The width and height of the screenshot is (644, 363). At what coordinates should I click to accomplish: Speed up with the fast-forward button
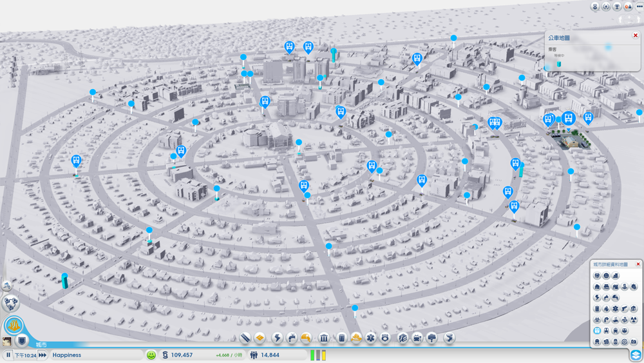(x=43, y=355)
